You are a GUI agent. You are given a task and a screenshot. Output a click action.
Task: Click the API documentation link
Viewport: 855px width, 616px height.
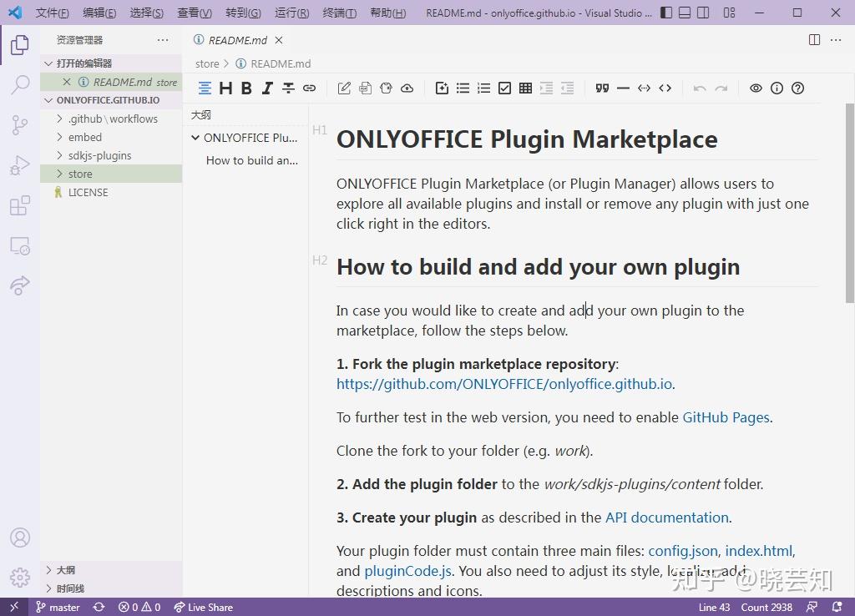[667, 518]
